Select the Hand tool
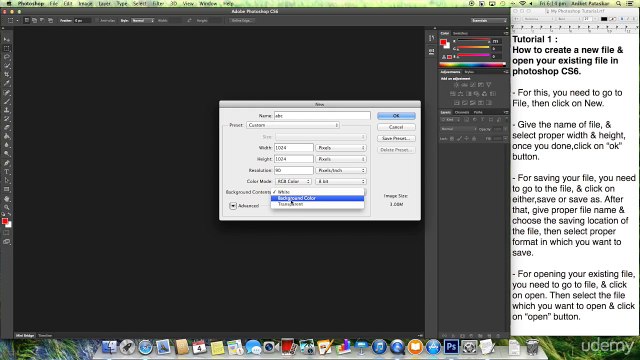 coord(7,199)
